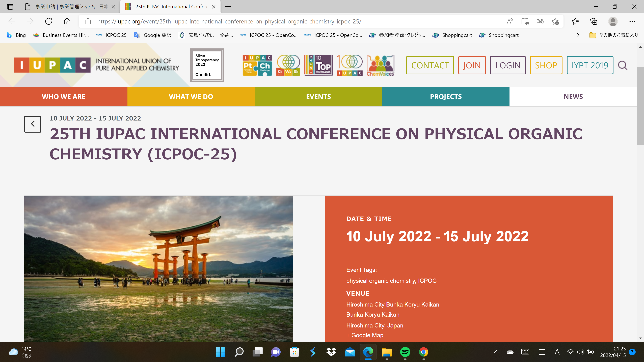Open Windows Start menu
The height and width of the screenshot is (362, 644).
click(x=220, y=352)
